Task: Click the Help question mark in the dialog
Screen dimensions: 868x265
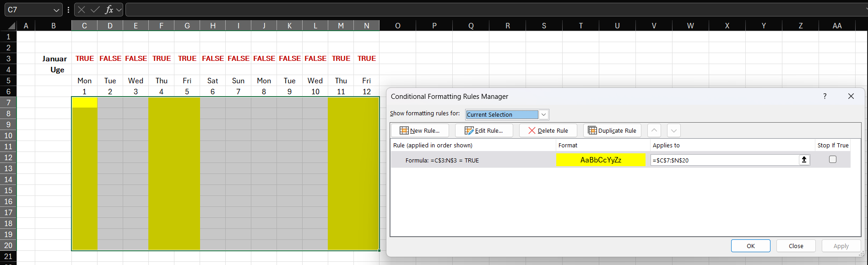Action: tap(825, 96)
